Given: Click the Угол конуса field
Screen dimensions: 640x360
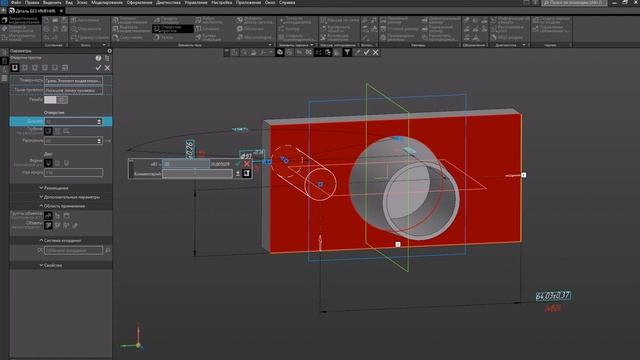Looking at the screenshot, I should point(73,173).
